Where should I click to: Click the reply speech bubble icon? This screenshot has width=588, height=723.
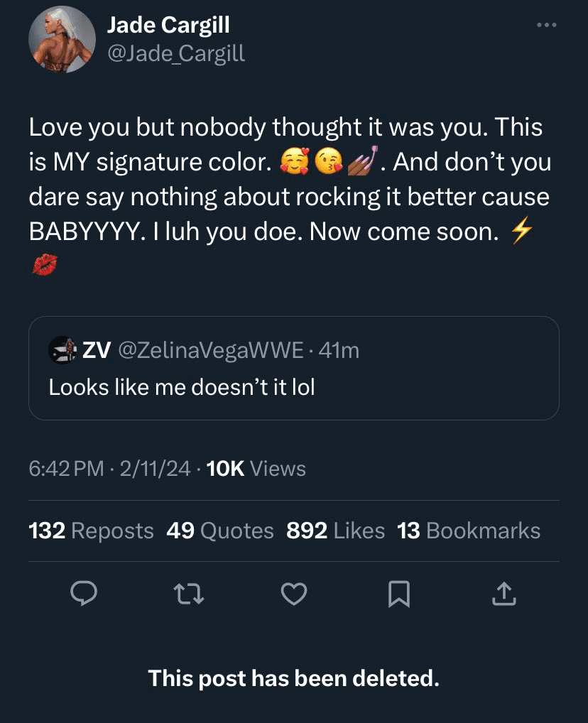click(x=84, y=594)
